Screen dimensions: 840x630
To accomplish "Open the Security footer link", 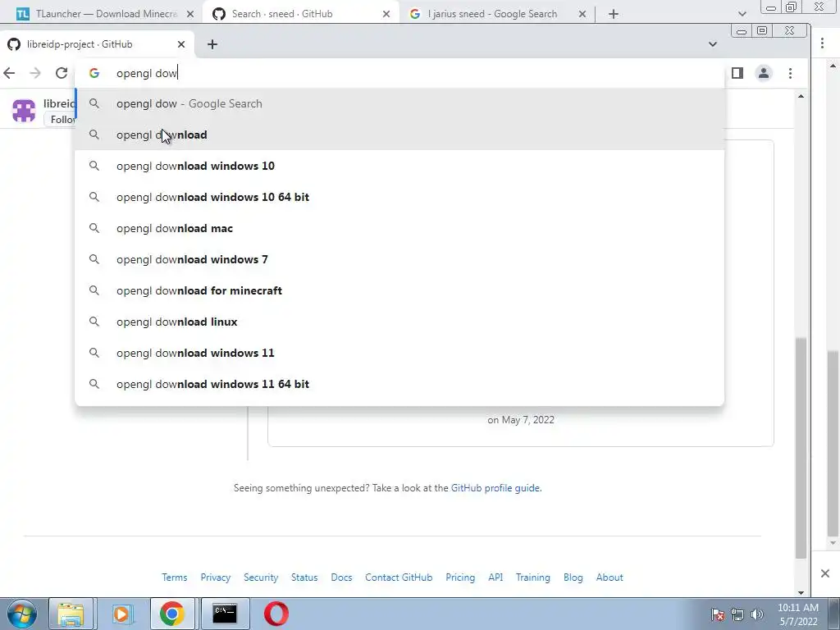I will (261, 577).
